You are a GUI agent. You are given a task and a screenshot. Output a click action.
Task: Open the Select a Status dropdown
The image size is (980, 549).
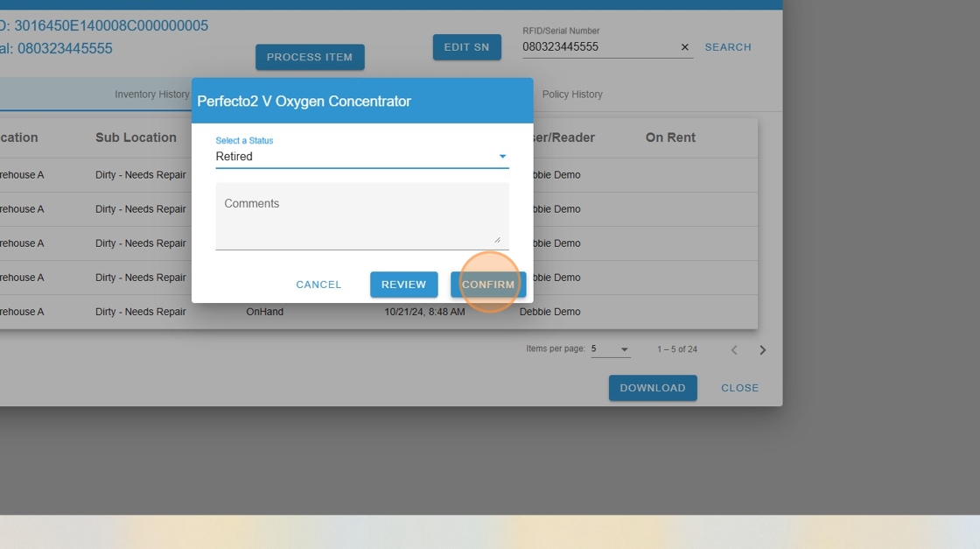362,157
